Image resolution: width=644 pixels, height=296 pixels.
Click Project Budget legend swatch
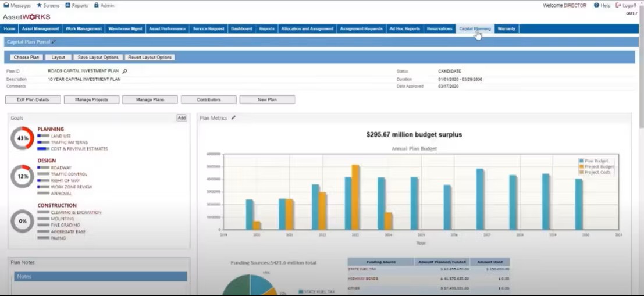pyautogui.click(x=582, y=167)
